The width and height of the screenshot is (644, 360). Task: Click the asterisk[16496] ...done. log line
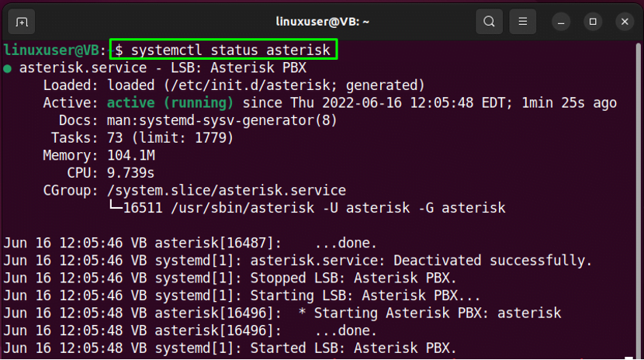coord(190,331)
